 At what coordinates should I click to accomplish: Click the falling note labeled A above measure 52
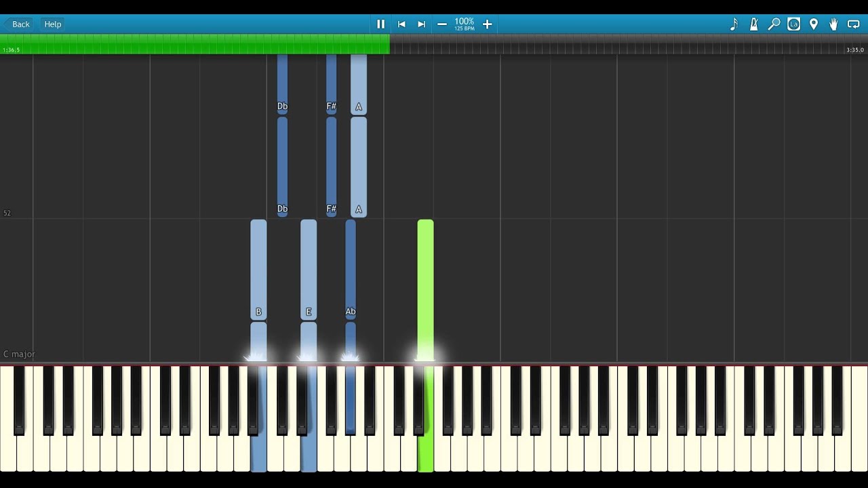point(359,167)
